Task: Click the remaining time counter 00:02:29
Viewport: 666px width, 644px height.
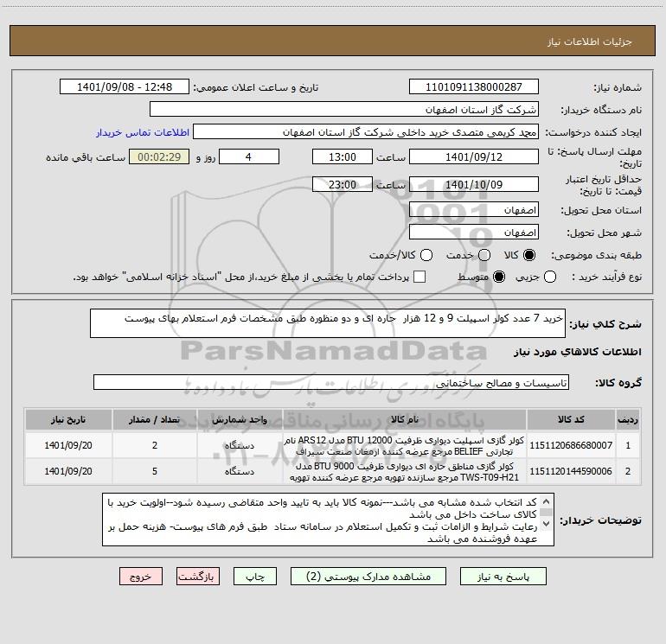Action: click(x=159, y=156)
